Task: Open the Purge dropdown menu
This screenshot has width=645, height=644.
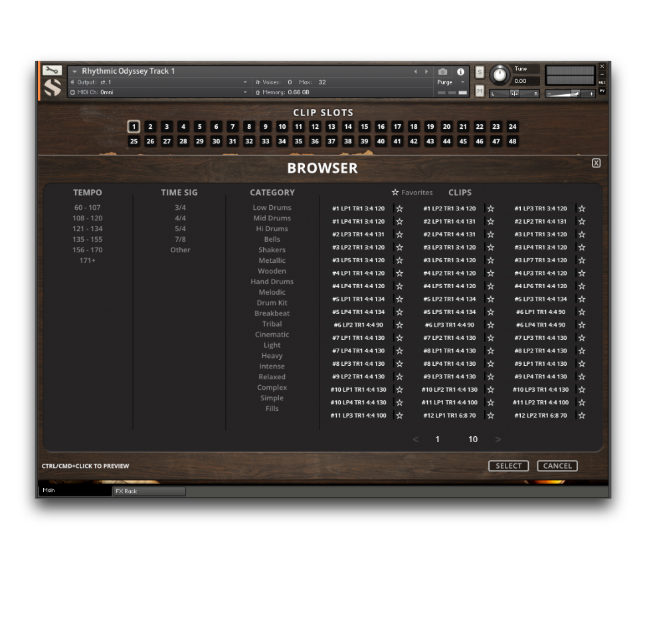Action: 452,82
